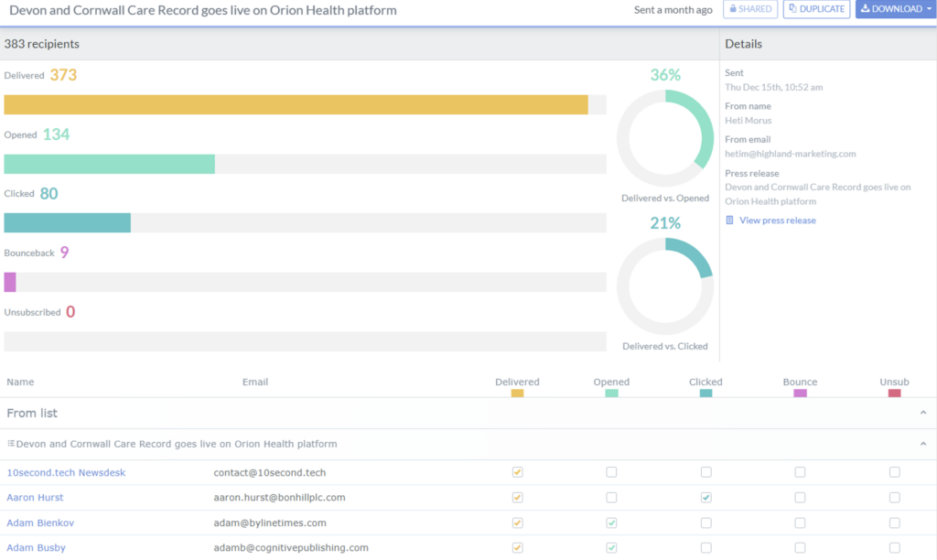This screenshot has height=560, width=937.
Task: Click the Shared lock button
Action: click(x=750, y=9)
